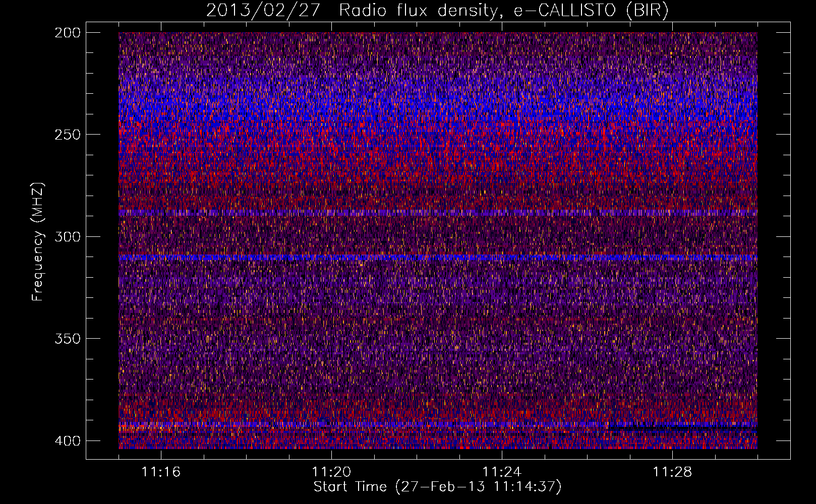The height and width of the screenshot is (504, 816).
Task: Click the '300' frequency tick label
Action: (x=67, y=236)
